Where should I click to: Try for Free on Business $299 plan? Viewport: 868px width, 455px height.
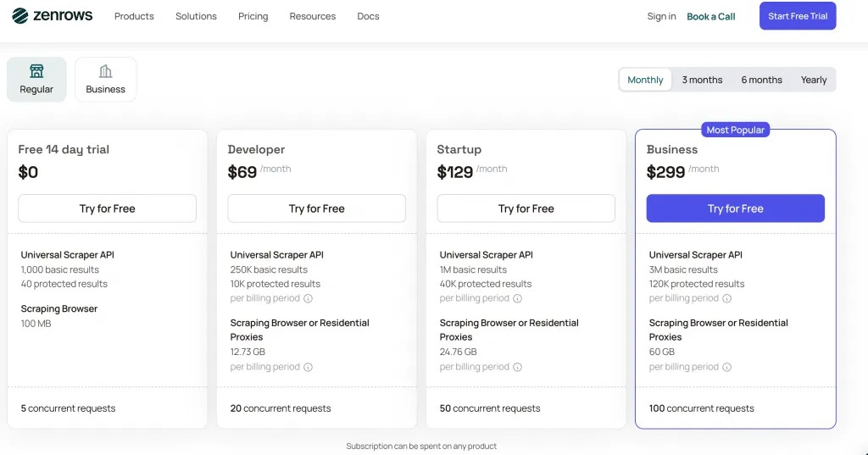point(735,208)
